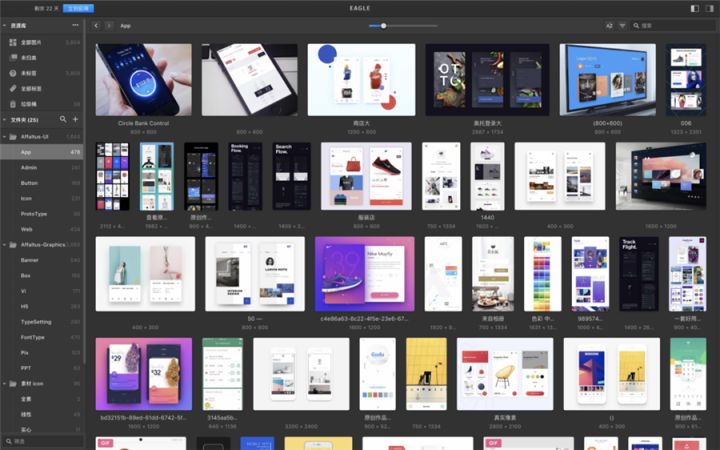
Task: Collapse the Aflatus-UI folder tree
Action: 5,137
